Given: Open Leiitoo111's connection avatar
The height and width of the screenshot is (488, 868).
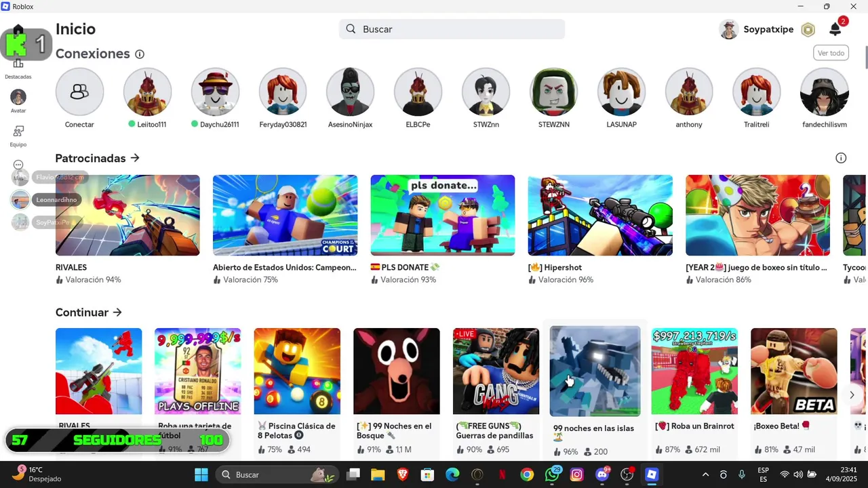Looking at the screenshot, I should click(x=147, y=91).
